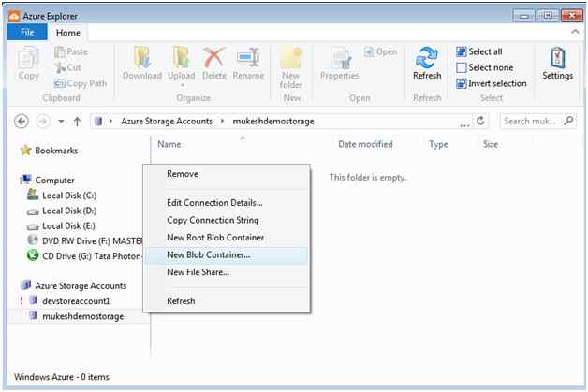Click the New folder icon
This screenshot has width=588, height=392.
pyautogui.click(x=291, y=67)
